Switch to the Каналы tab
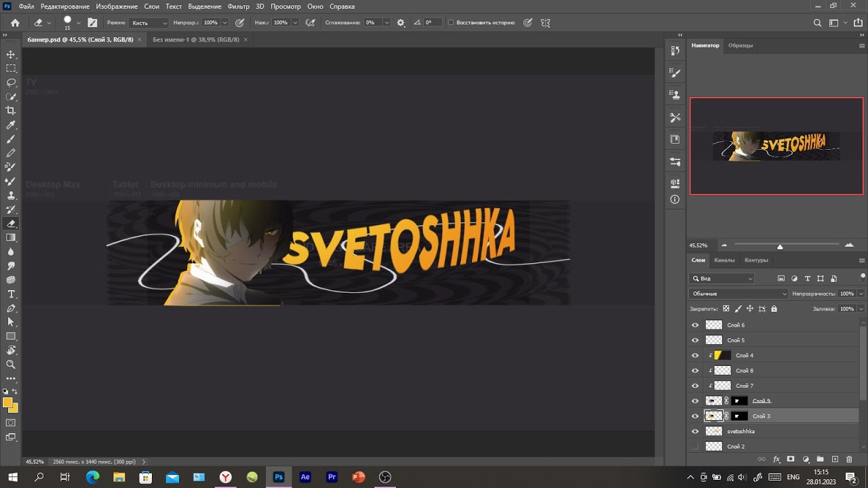This screenshot has height=488, width=868. (x=724, y=260)
